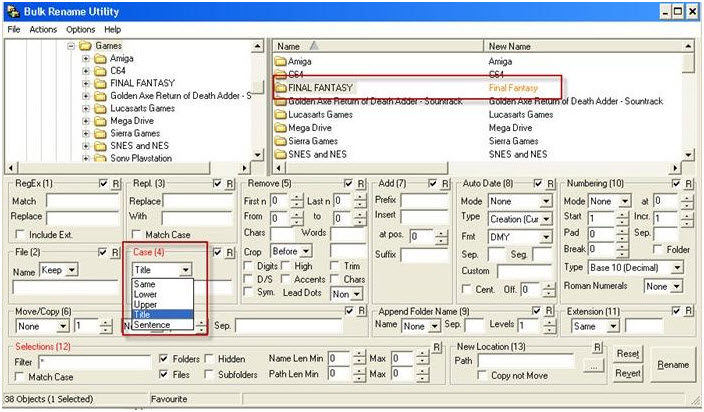
Task: Check Copy not Move option
Action: (x=482, y=375)
